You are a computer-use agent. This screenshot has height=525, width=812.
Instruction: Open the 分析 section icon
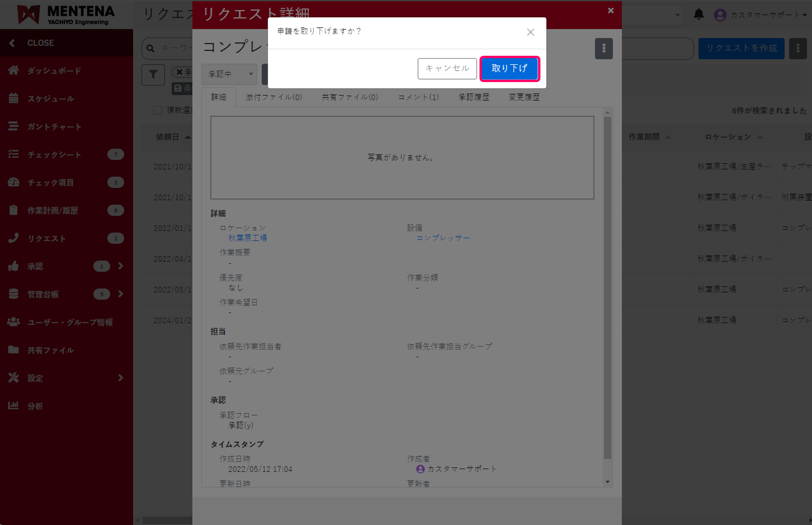[x=14, y=406]
